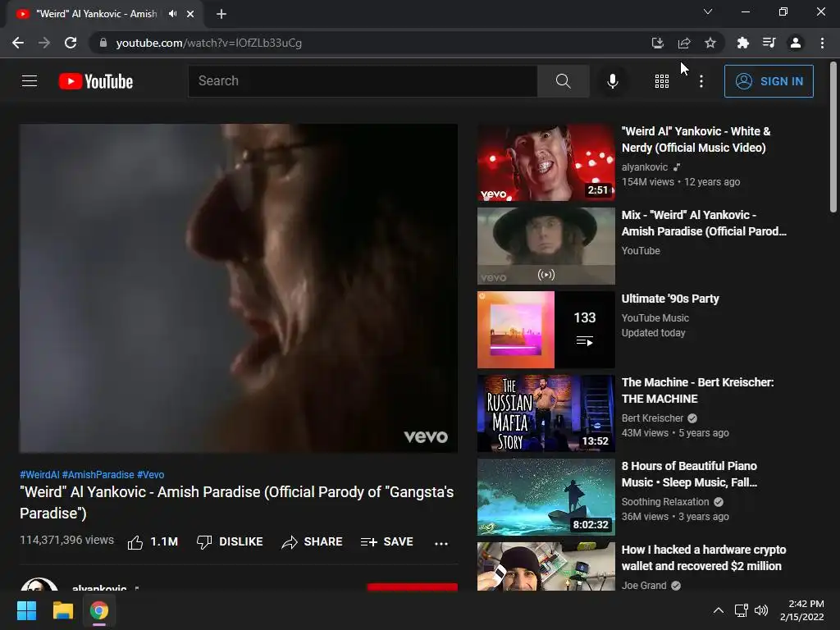Viewport: 840px width, 630px height.
Task: Click install app icon in address bar
Action: click(x=657, y=43)
